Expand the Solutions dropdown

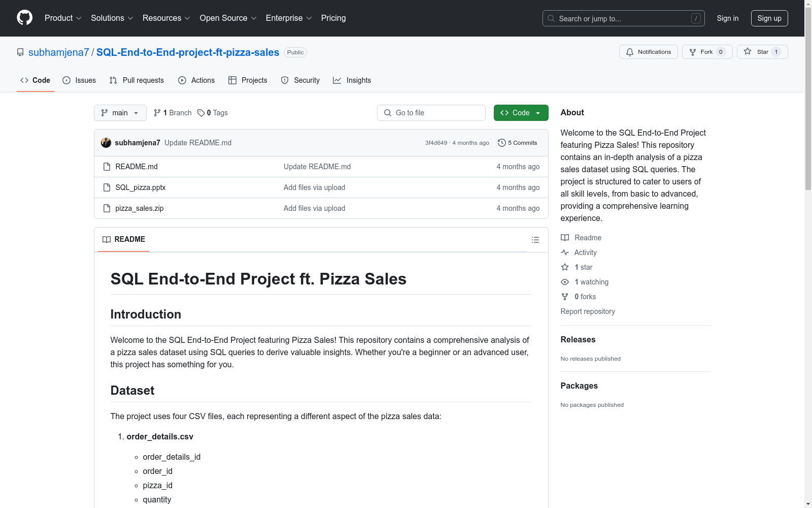pyautogui.click(x=112, y=18)
